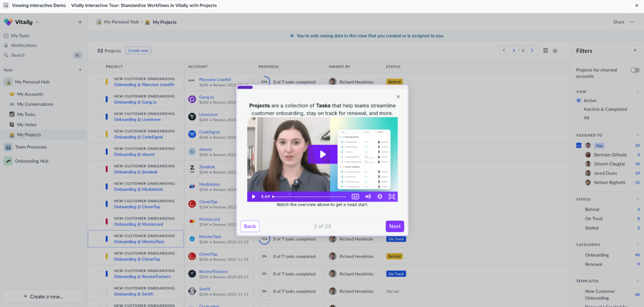
Task: Collapse the CATEGORIES filter section
Action: coord(638,245)
